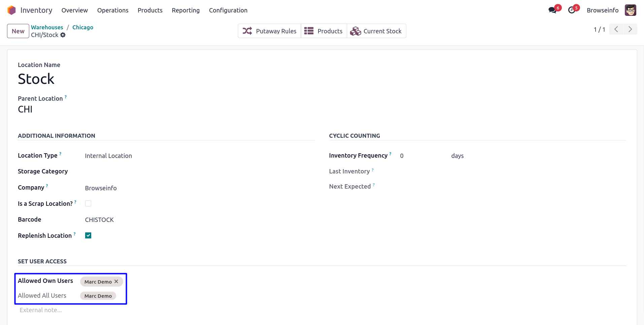
Task: Click the Current Stock boxes icon
Action: tap(355, 31)
